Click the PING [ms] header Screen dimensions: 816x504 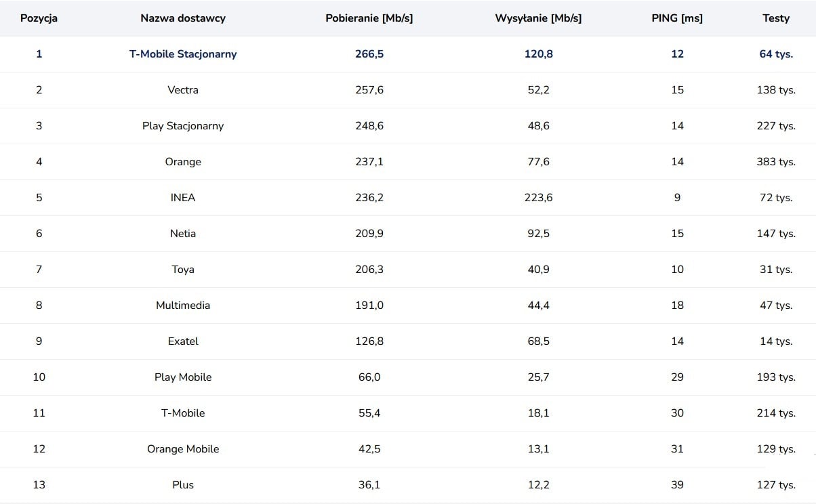tap(677, 18)
